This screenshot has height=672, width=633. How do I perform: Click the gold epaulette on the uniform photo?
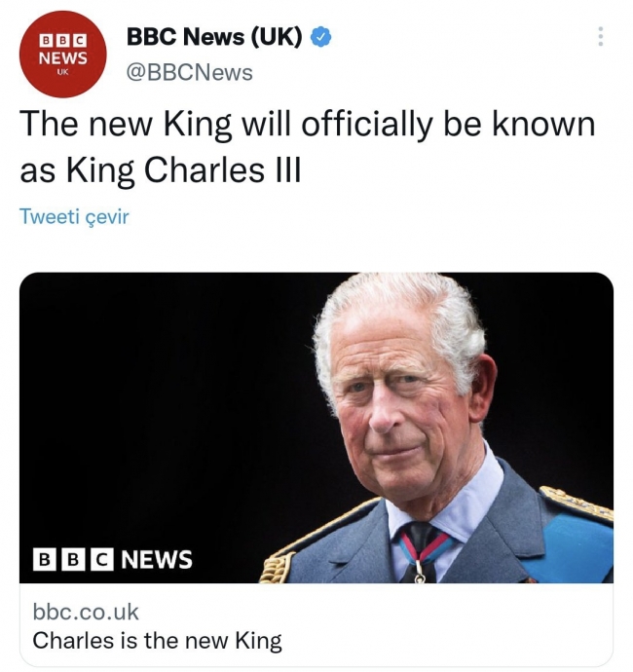(x=577, y=504)
